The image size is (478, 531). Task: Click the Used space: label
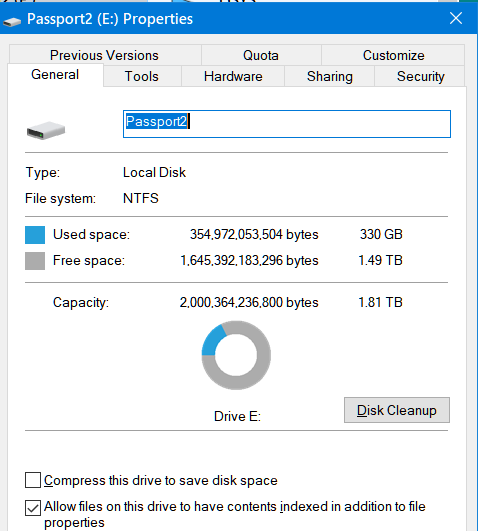coord(91,234)
